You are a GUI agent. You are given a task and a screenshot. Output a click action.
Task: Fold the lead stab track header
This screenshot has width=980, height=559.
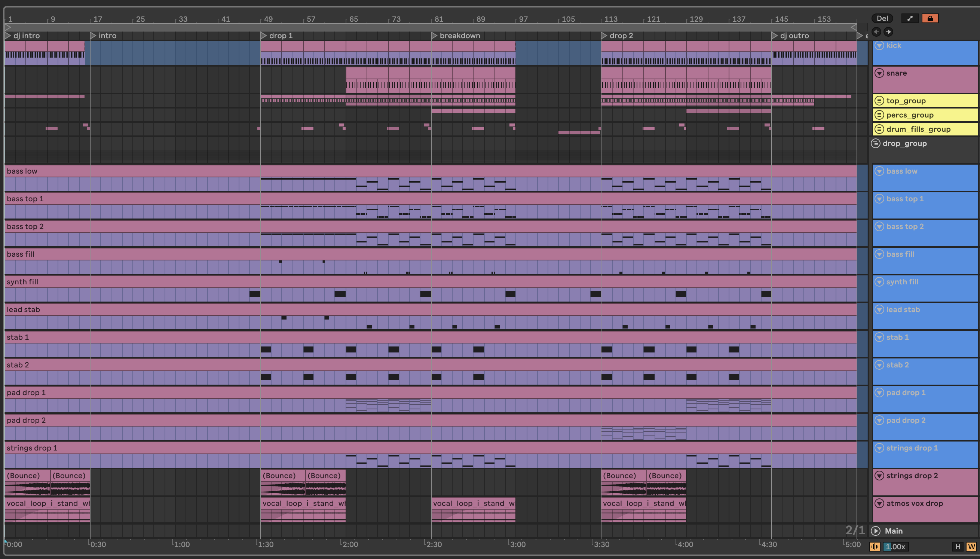[x=879, y=309]
